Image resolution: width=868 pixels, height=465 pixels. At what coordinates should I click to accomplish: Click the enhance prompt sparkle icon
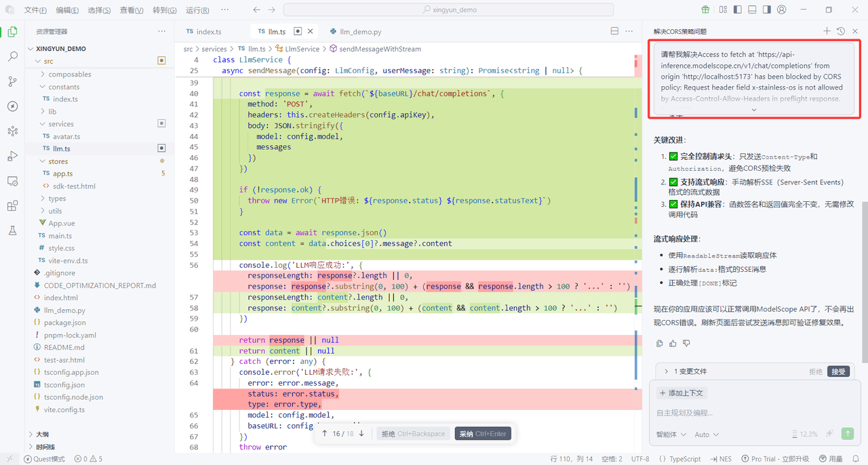pyautogui.click(x=829, y=434)
